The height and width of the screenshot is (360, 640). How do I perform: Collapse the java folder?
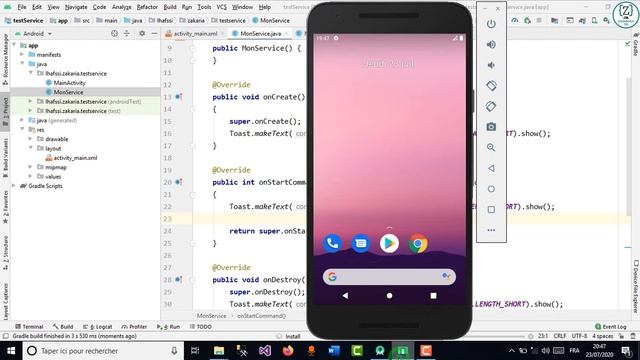[22, 64]
